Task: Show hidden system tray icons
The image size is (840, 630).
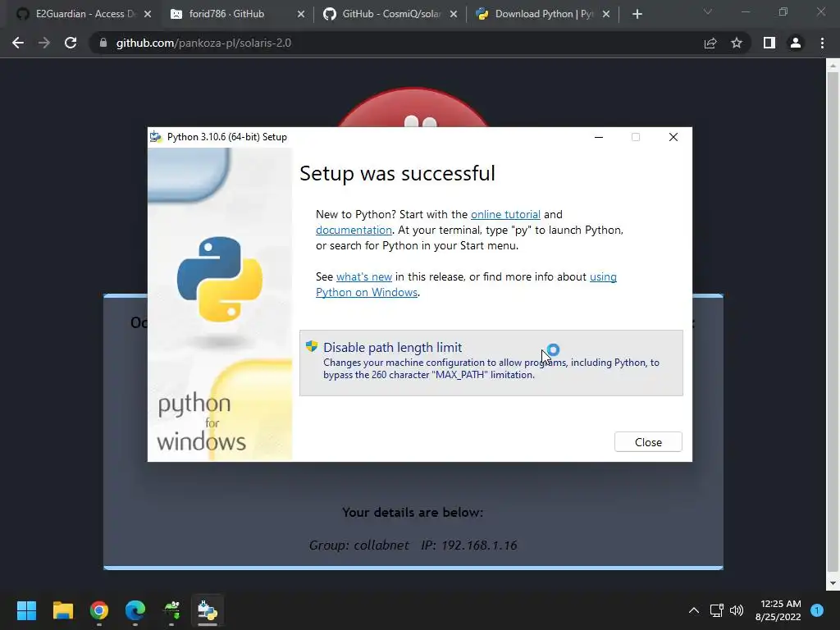Action: coord(694,610)
